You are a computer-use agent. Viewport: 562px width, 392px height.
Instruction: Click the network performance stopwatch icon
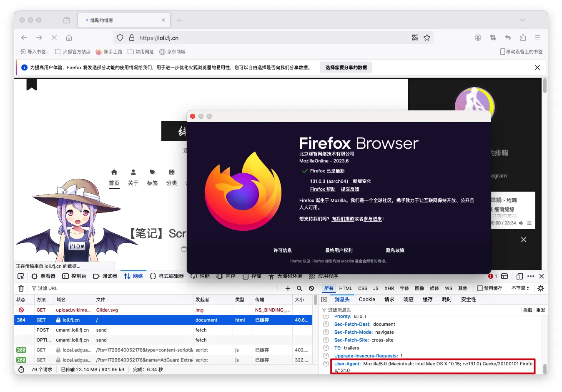21,370
